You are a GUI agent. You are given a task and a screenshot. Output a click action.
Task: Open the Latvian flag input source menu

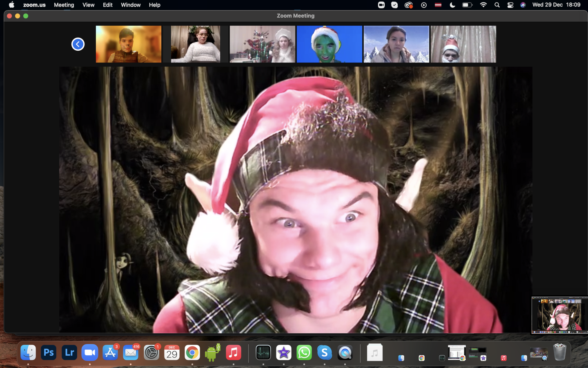pos(438,5)
